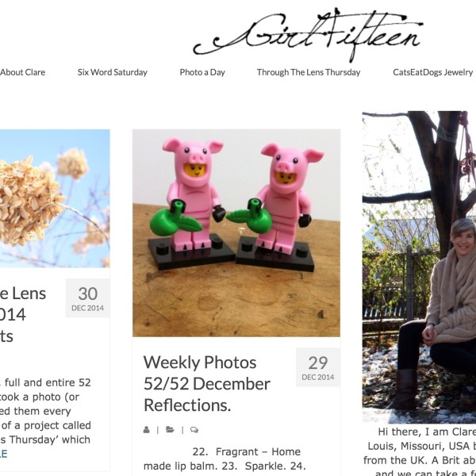Visit the CatsEatDogs Jewelry page
Viewport: 476px width, 476px height.
pos(433,72)
